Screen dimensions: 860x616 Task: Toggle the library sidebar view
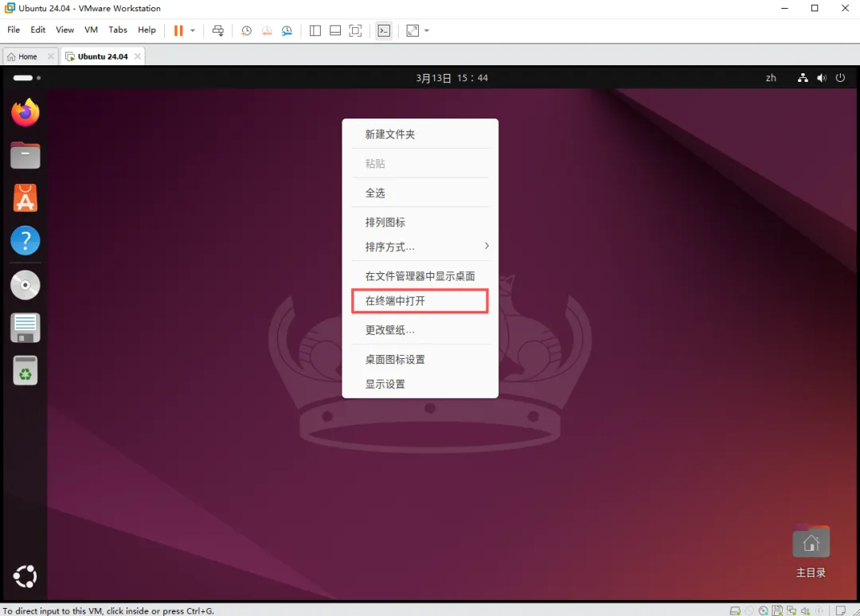coord(315,31)
